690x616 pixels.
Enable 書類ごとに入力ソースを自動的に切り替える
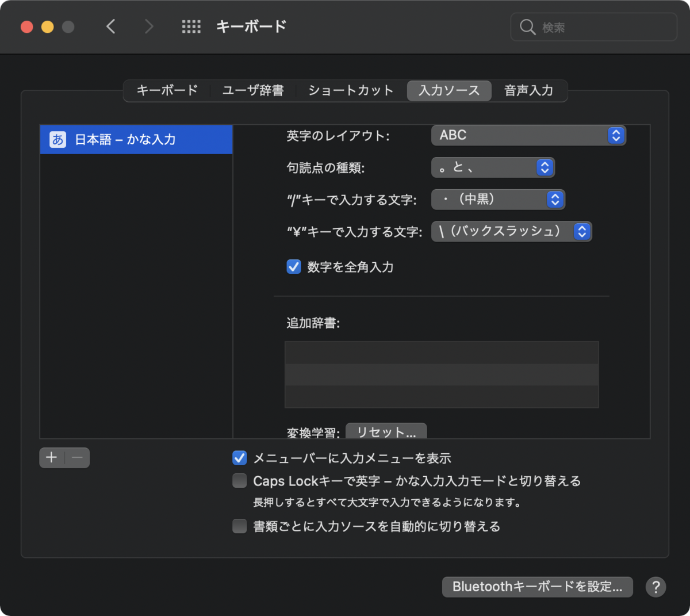pyautogui.click(x=239, y=526)
